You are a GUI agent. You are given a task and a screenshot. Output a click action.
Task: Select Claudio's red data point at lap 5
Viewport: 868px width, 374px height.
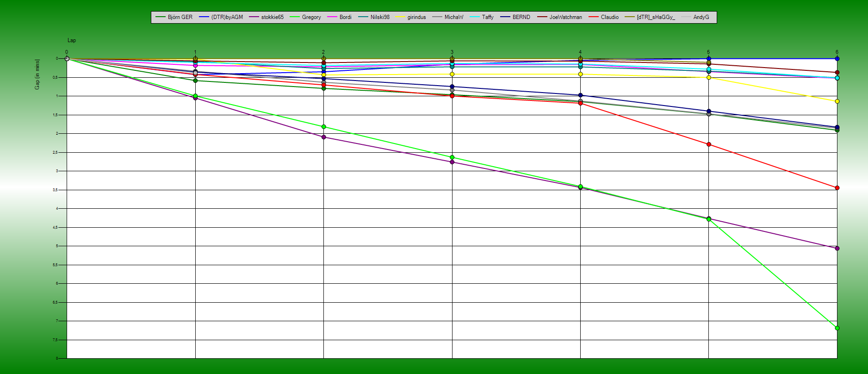tap(709, 144)
